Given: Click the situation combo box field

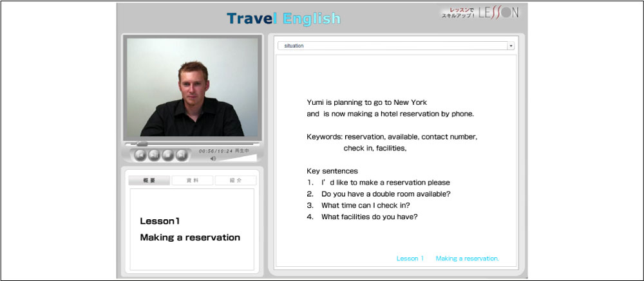Looking at the screenshot, I should click(396, 46).
